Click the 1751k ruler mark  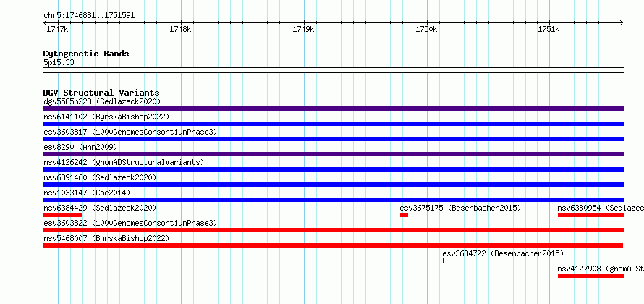click(548, 29)
